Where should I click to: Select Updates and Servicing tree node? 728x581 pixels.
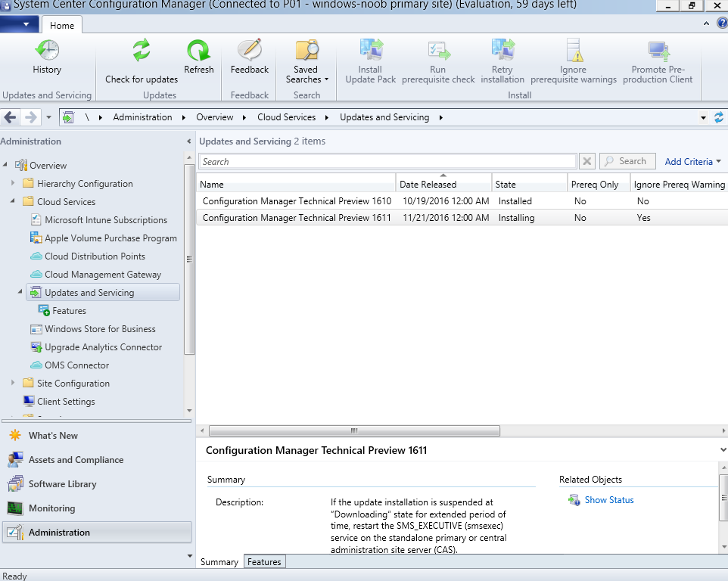point(103,292)
